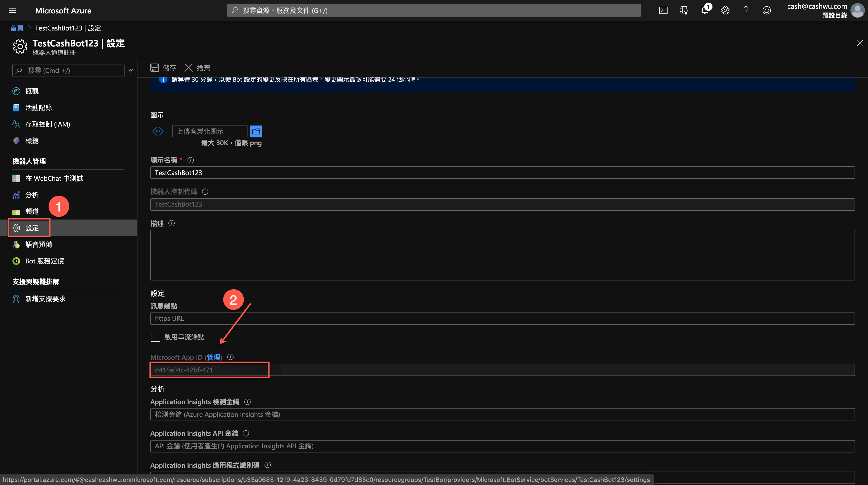Viewport: 868px width, 485px height.
Task: Click the 儲存 save button
Action: (164, 68)
